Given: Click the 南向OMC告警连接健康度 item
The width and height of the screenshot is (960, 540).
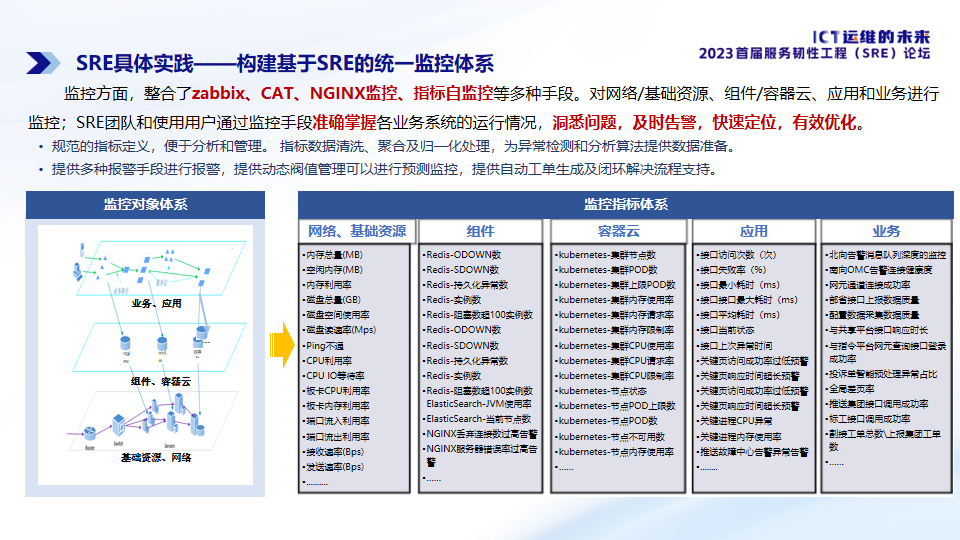Looking at the screenshot, I should click(x=879, y=269).
